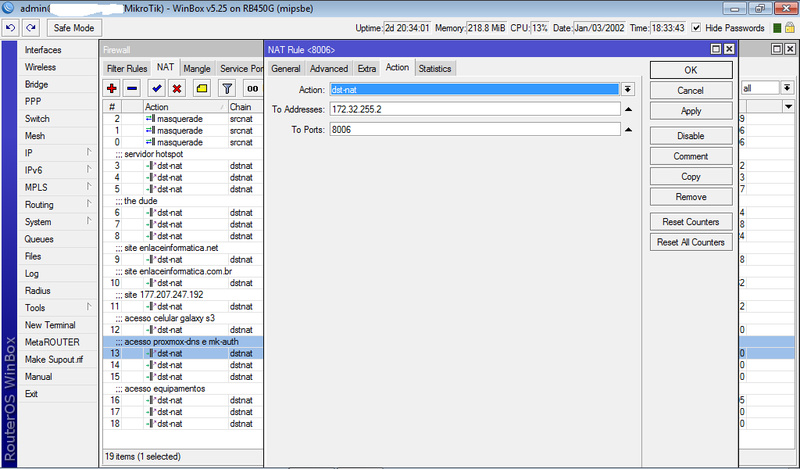Open the Filter Rules tab
Viewport: 800px width, 469px height.
[127, 68]
